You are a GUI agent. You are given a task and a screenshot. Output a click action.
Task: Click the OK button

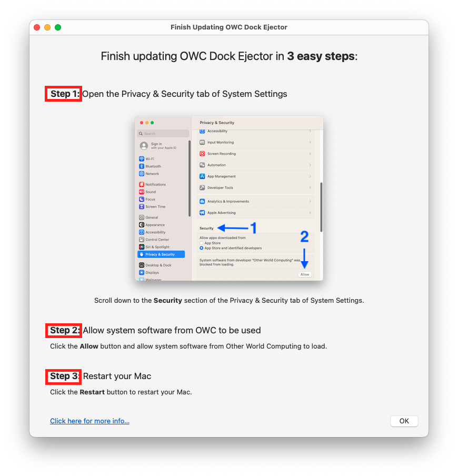[404, 421]
